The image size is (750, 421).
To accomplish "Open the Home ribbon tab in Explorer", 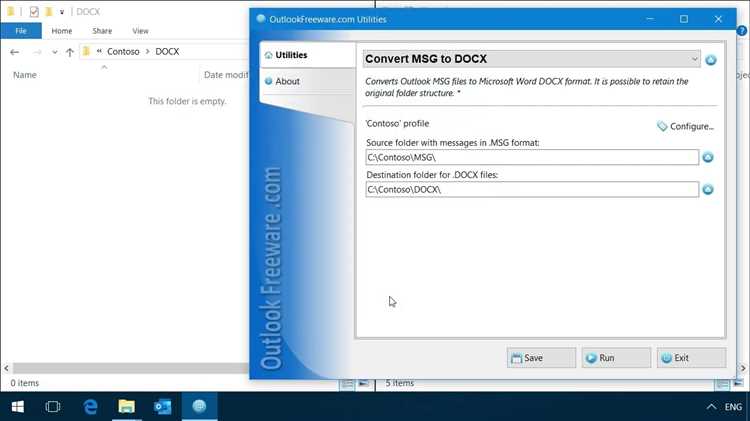I will click(62, 31).
